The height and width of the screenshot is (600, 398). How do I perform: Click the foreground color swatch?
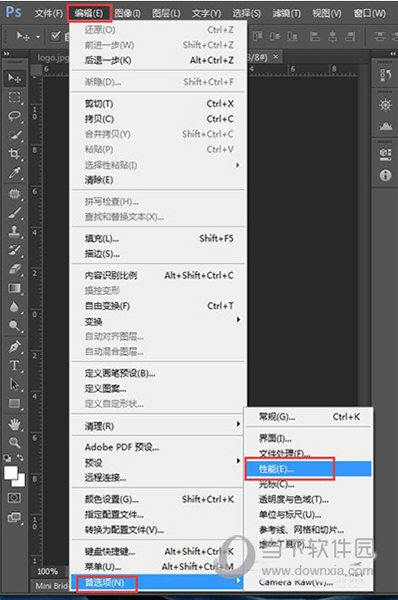click(10, 473)
